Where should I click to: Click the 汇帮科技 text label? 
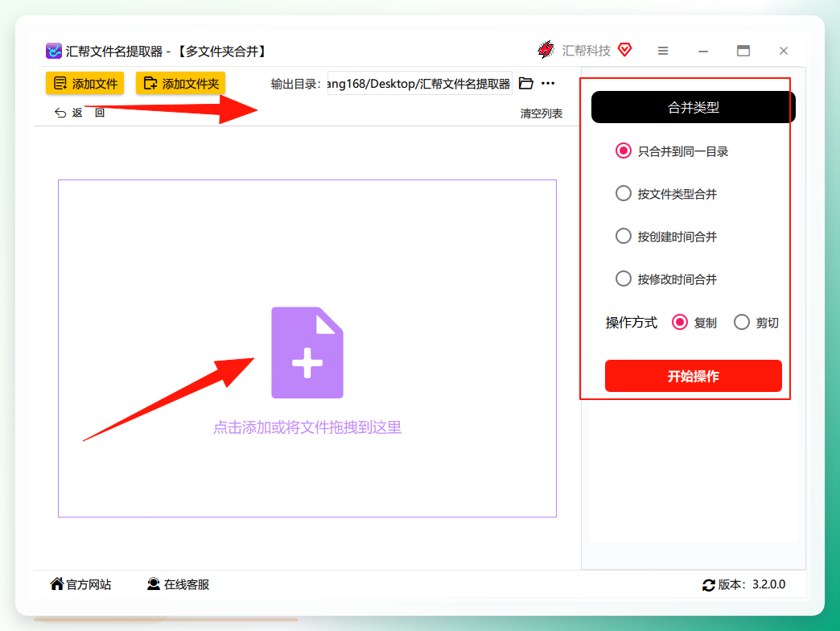[x=586, y=51]
